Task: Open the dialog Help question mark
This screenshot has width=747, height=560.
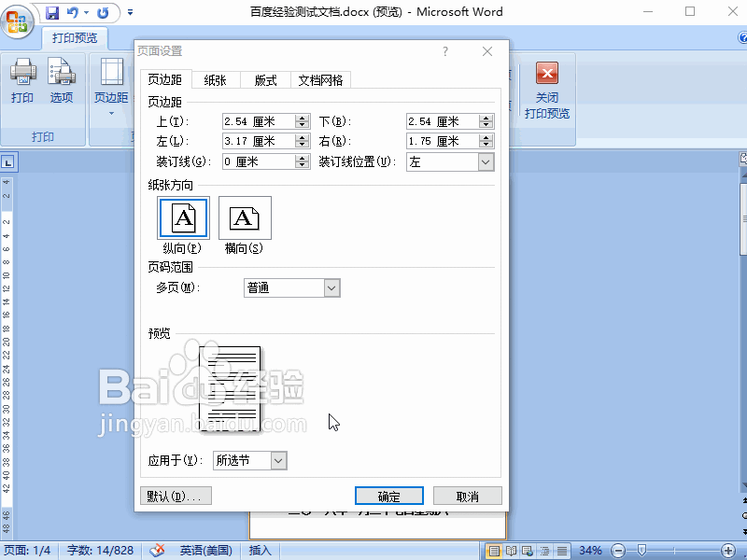Action: click(445, 52)
